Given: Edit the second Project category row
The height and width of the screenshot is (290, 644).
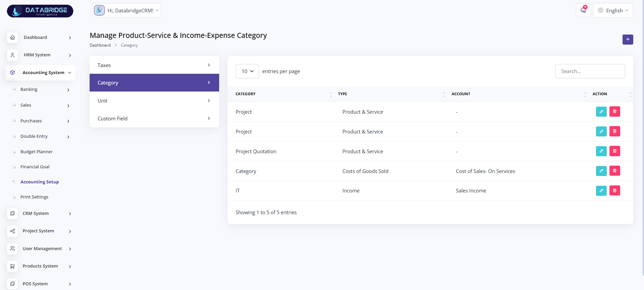Looking at the screenshot, I should (601, 131).
